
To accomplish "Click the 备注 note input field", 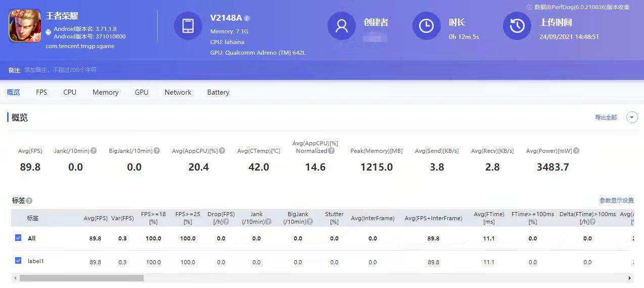I will [61, 70].
